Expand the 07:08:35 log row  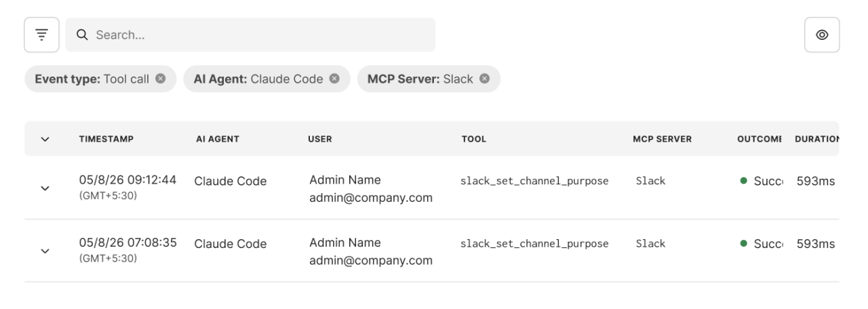pos(45,251)
